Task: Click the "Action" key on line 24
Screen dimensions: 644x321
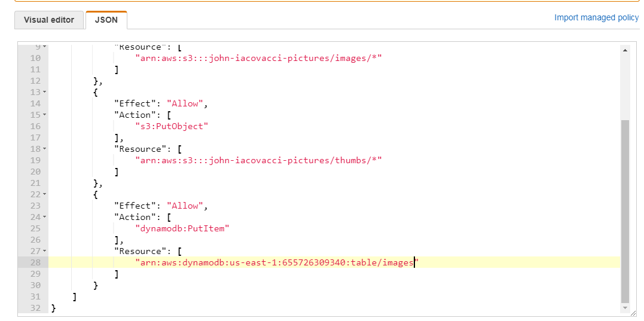Action: (135, 217)
